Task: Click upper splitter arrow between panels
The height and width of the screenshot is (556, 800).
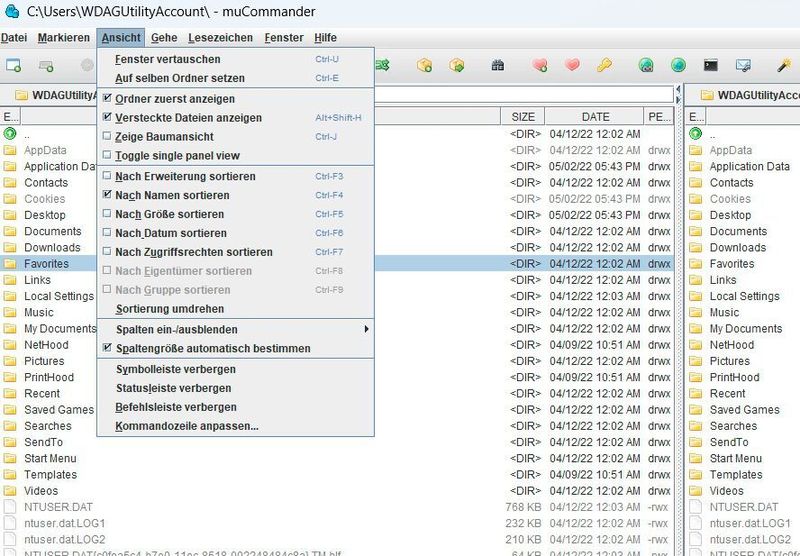Action: (x=678, y=89)
